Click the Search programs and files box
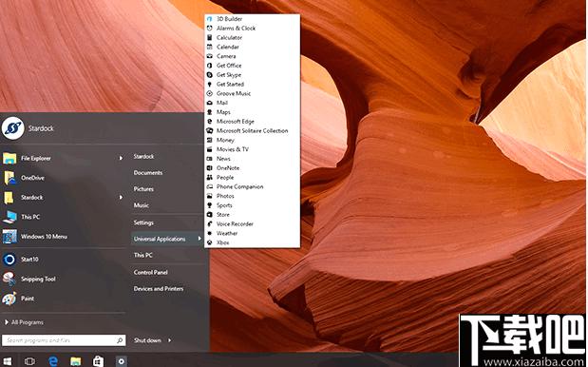This screenshot has width=588, height=367. click(64, 340)
